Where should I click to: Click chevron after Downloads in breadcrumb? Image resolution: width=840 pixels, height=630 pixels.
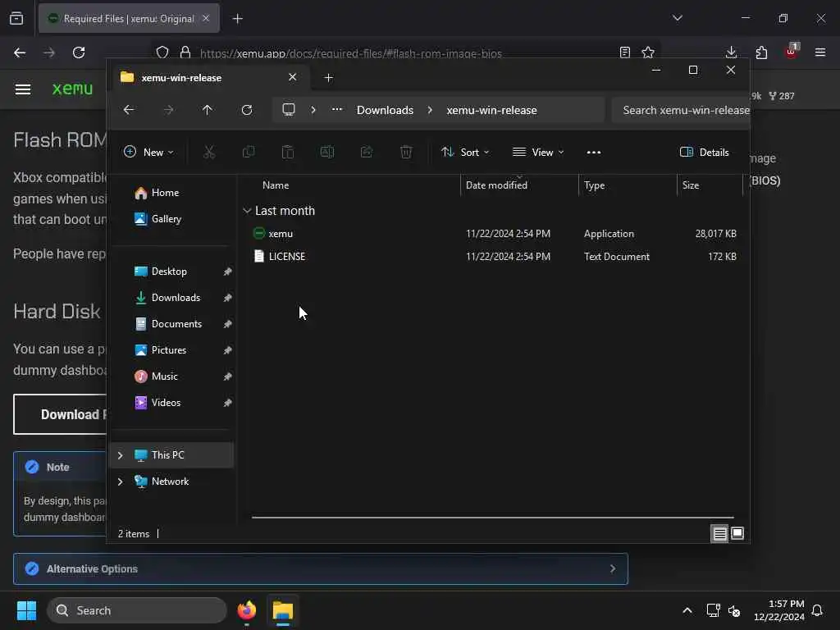point(430,110)
